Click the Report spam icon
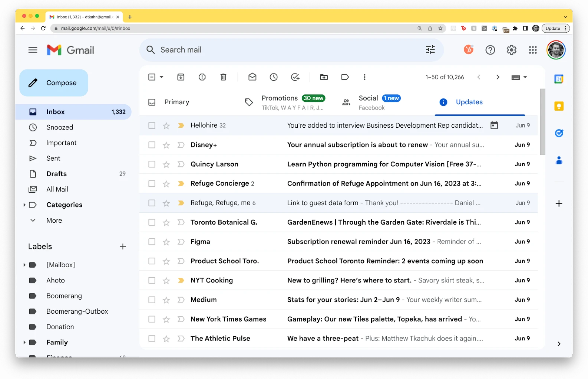Image resolution: width=588 pixels, height=379 pixels. [x=202, y=77]
